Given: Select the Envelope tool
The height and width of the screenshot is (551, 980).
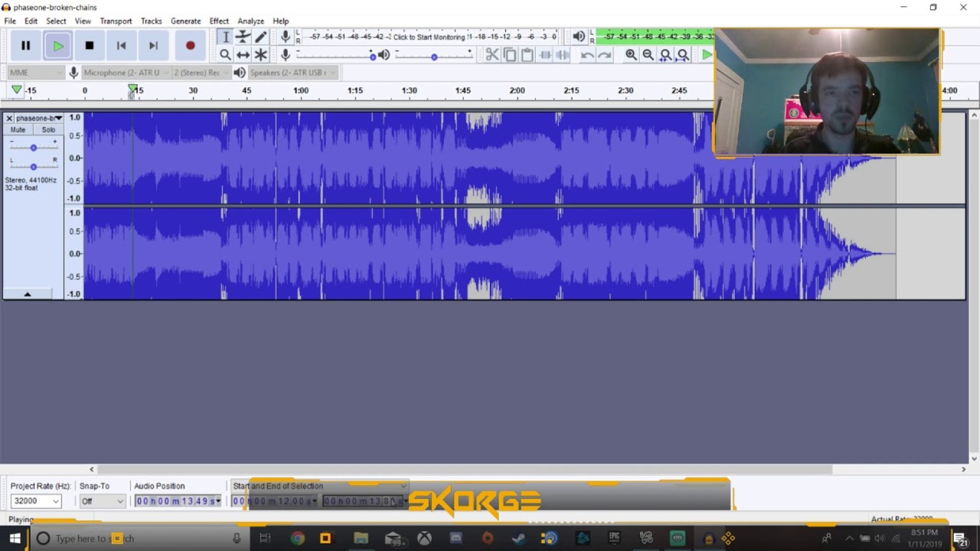Looking at the screenshot, I should coord(243,37).
